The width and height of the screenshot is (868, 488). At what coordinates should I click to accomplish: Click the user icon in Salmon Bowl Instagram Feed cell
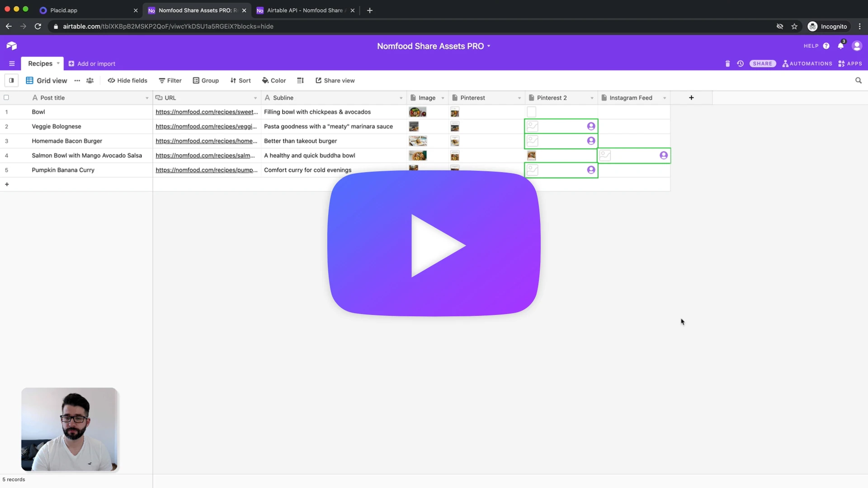click(664, 155)
